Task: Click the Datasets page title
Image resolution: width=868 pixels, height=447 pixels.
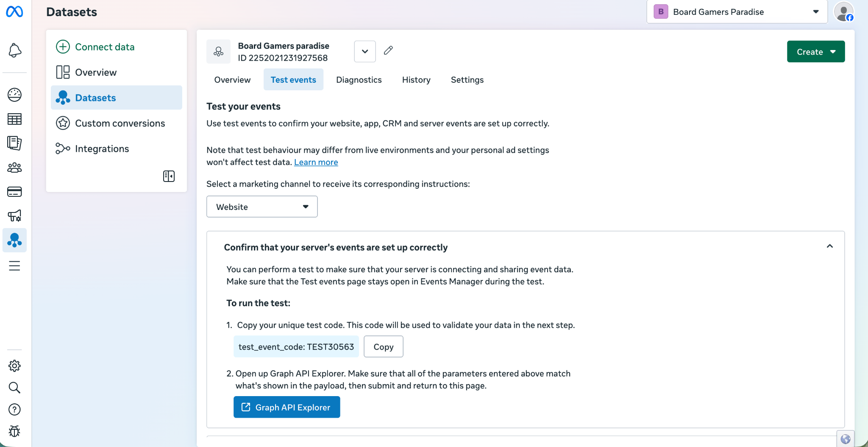Action: [x=72, y=12]
